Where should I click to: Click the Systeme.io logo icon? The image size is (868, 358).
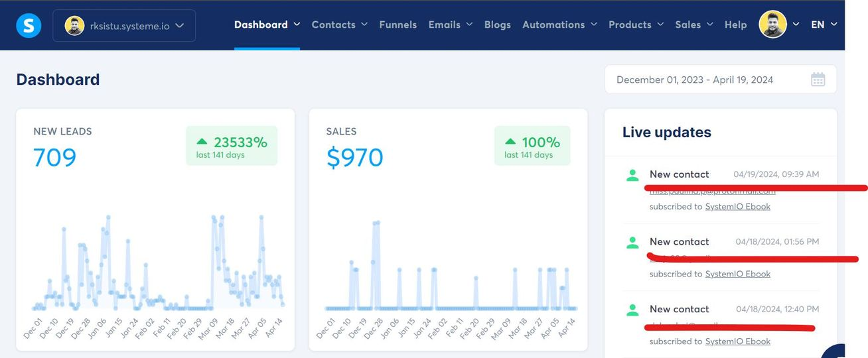[x=29, y=25]
